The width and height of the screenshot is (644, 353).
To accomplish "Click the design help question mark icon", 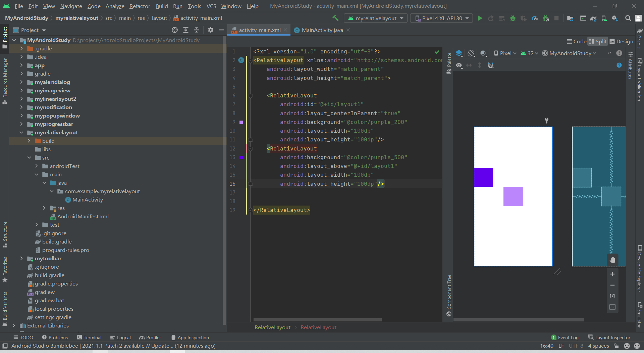I will tap(619, 65).
